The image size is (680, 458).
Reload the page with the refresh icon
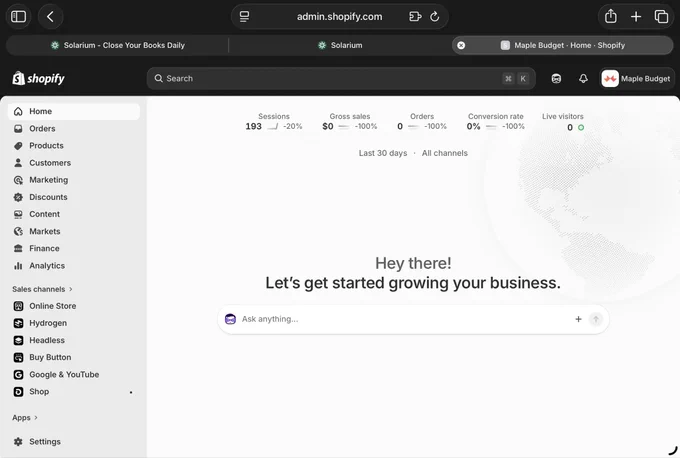[435, 16]
